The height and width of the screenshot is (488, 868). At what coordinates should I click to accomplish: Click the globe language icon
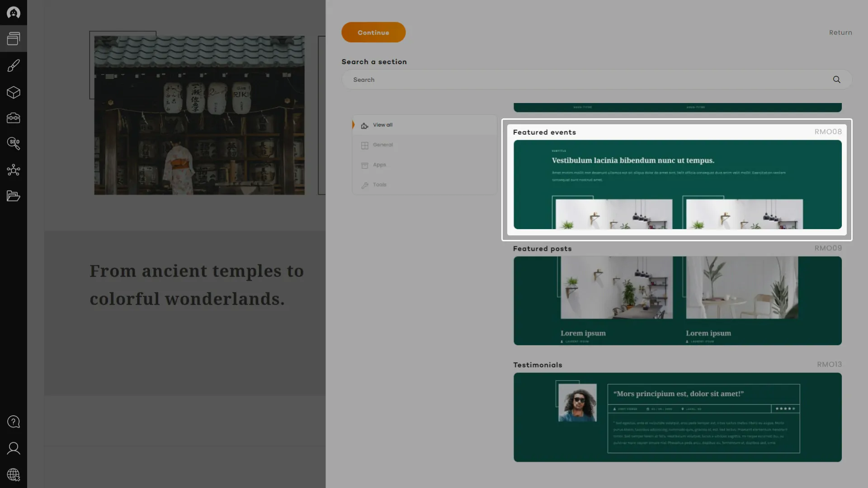(13, 474)
